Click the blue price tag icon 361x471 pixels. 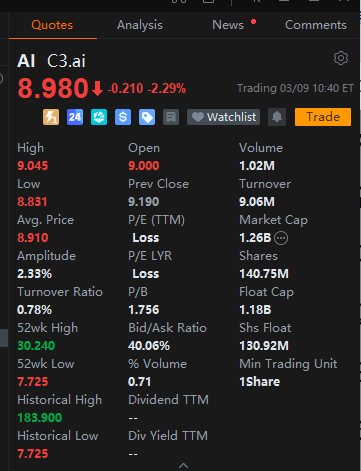(147, 117)
